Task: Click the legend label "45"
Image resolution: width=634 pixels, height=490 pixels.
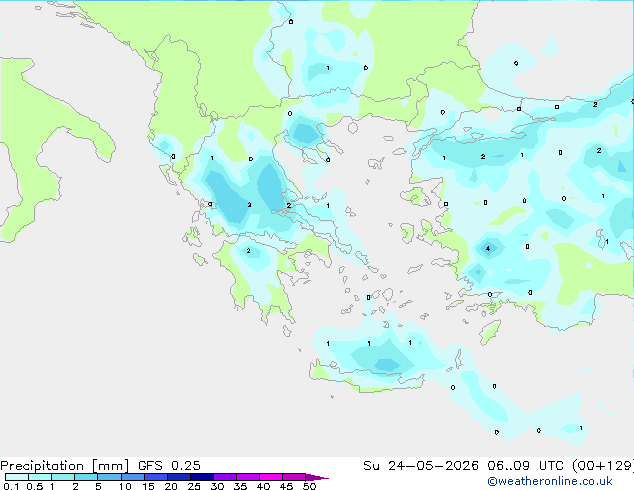Action: (x=286, y=486)
